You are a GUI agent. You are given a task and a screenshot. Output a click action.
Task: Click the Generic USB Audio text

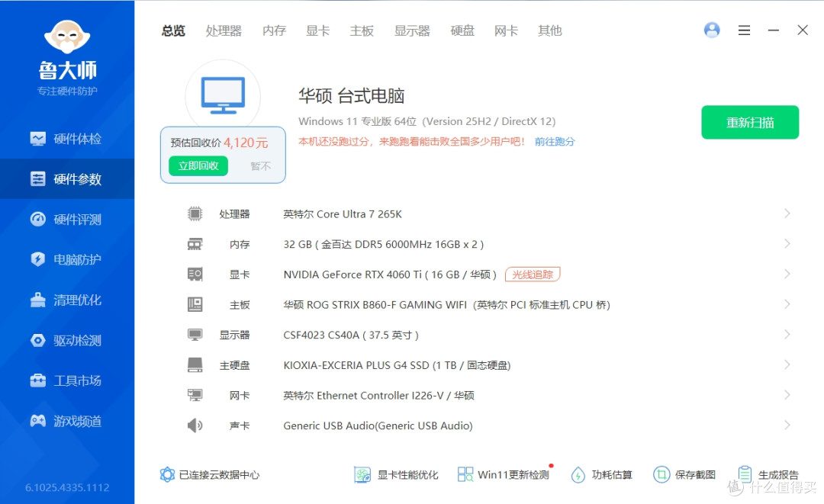(x=378, y=425)
